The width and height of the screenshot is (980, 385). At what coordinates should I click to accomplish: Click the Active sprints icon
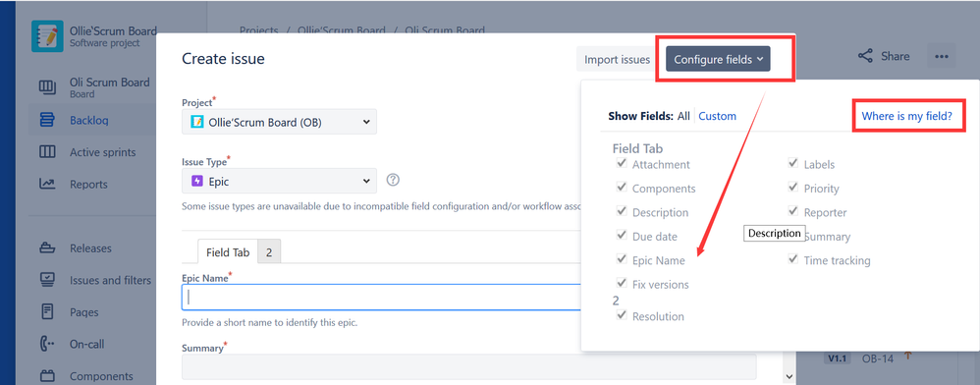click(47, 152)
